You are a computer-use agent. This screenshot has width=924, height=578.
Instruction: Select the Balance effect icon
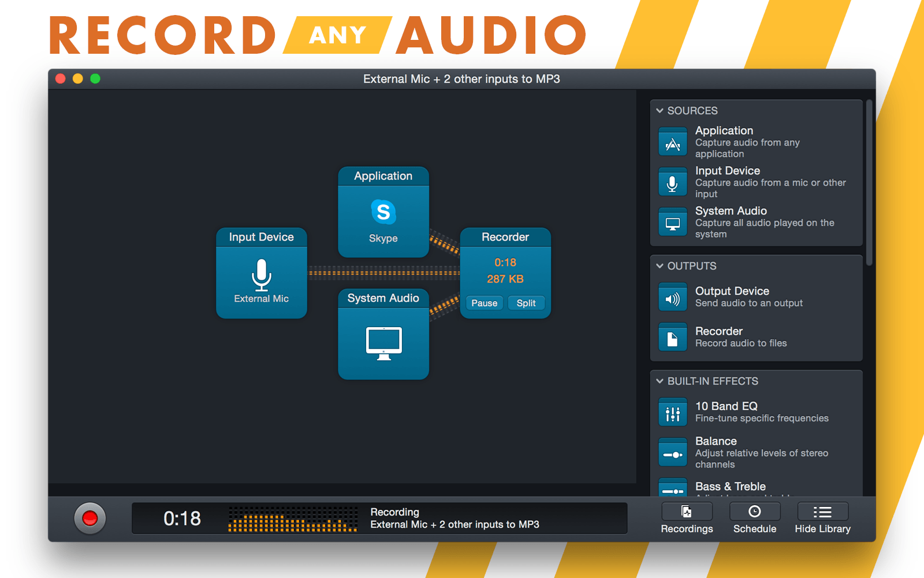(673, 453)
